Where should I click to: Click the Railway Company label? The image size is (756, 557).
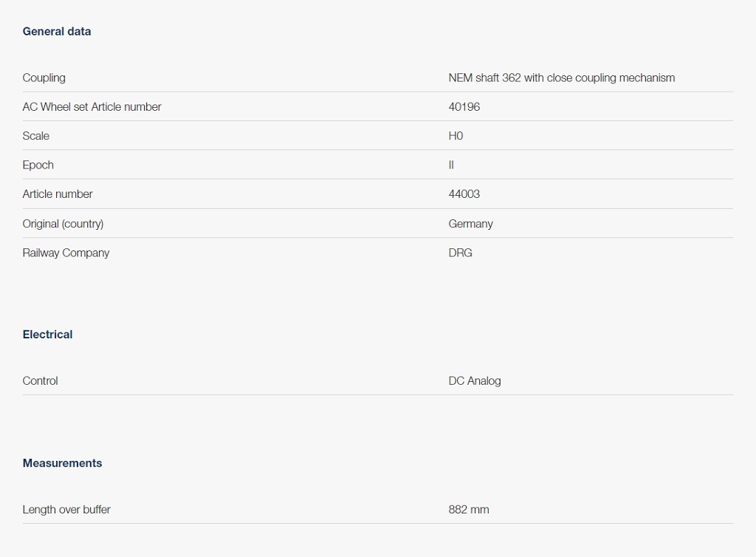(x=66, y=253)
